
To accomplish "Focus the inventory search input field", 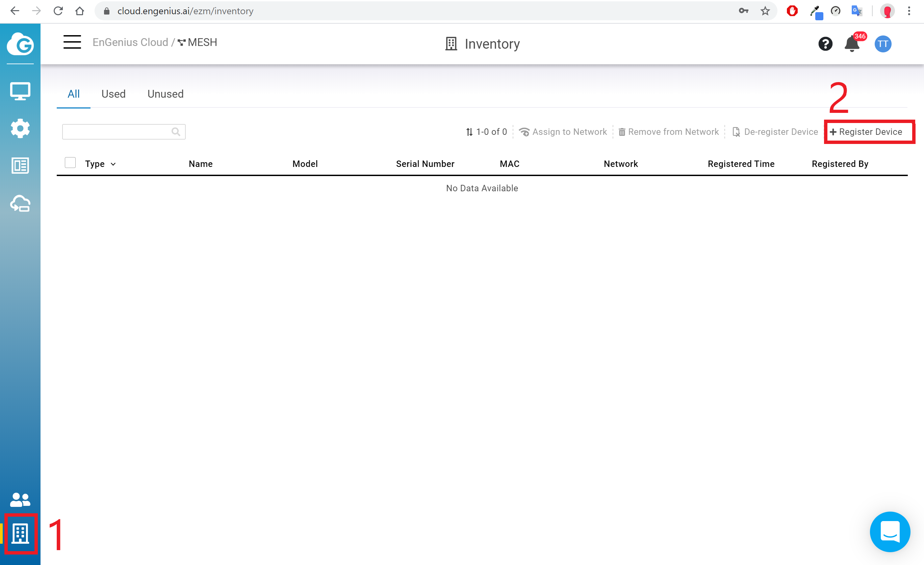I will coord(124,132).
